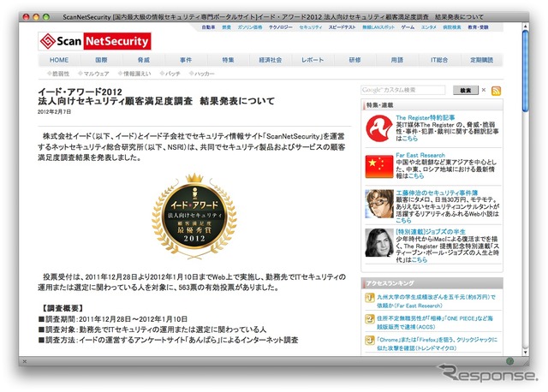The image size is (548, 392).
Task: Open the レポート navigation tab
Action: point(313,60)
